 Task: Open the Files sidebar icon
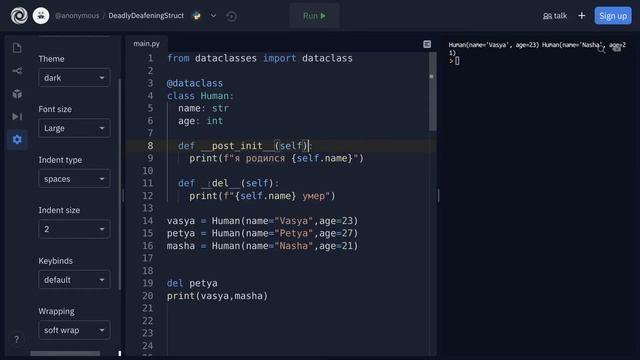[17, 48]
